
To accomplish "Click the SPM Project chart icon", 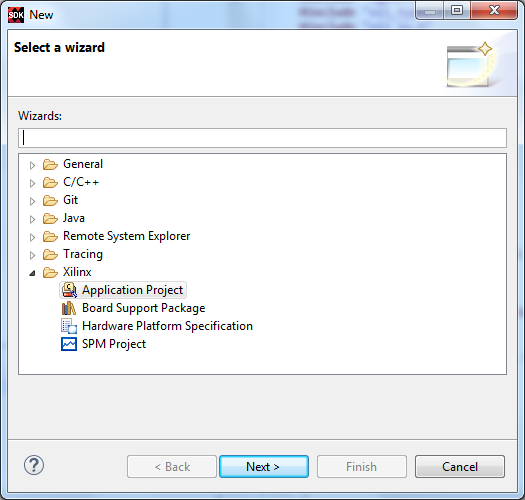I will point(69,344).
